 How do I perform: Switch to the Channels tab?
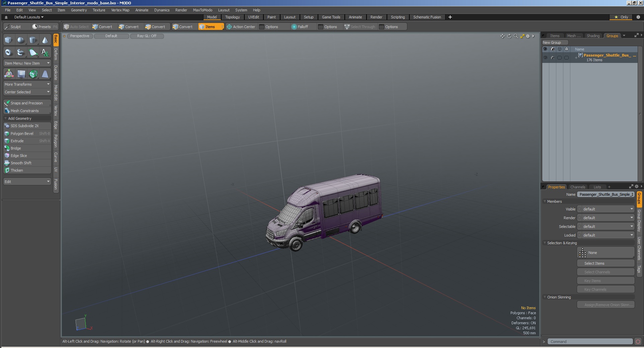(578, 187)
